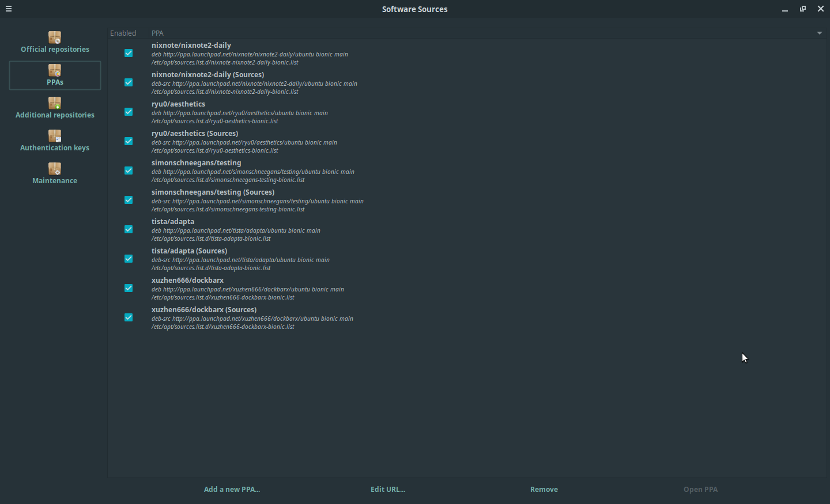Uncheck xuzhen666/dockbarx (Sources) checkbox
The height and width of the screenshot is (504, 830).
[x=129, y=317]
